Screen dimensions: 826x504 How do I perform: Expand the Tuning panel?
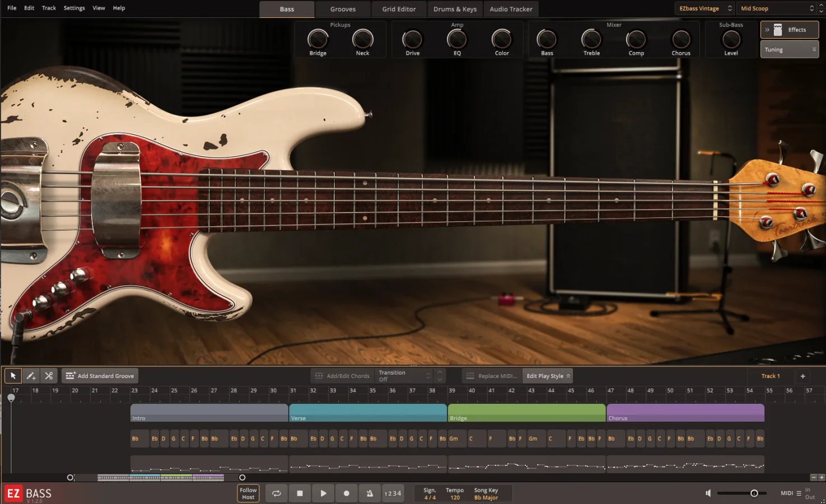point(789,50)
